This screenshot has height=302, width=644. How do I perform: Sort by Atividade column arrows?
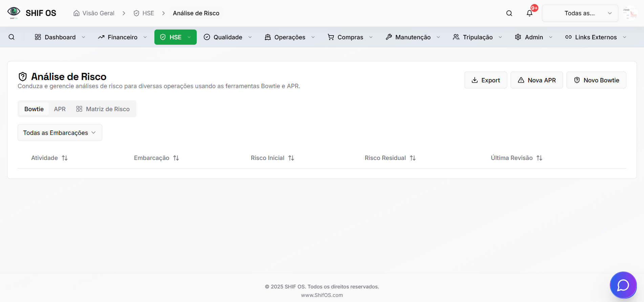[65, 158]
